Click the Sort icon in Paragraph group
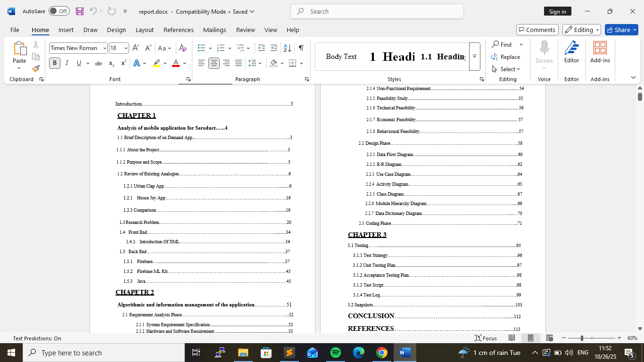This screenshot has width=644, height=362. pos(287,48)
